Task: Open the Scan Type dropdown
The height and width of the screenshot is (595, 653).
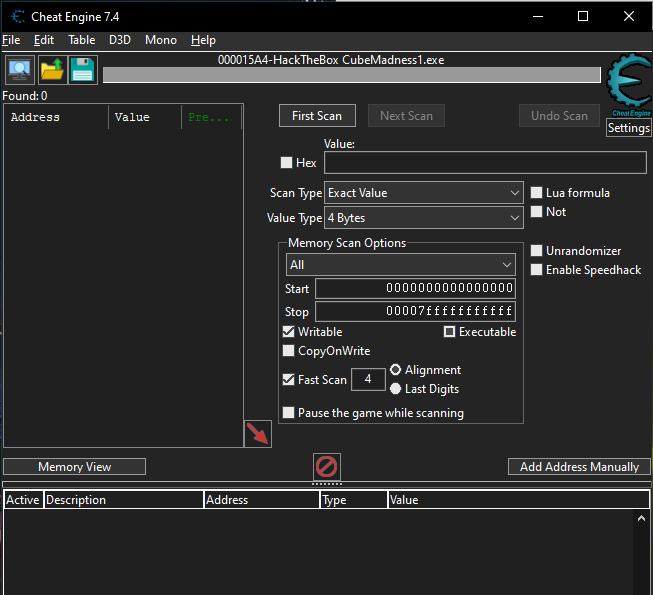Action: tap(424, 193)
